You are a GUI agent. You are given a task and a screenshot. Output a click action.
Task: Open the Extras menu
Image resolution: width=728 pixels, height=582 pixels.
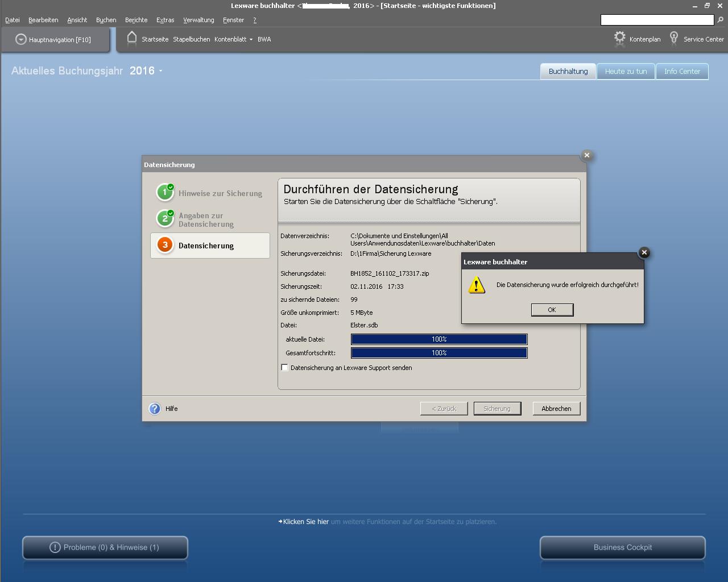(x=166, y=20)
